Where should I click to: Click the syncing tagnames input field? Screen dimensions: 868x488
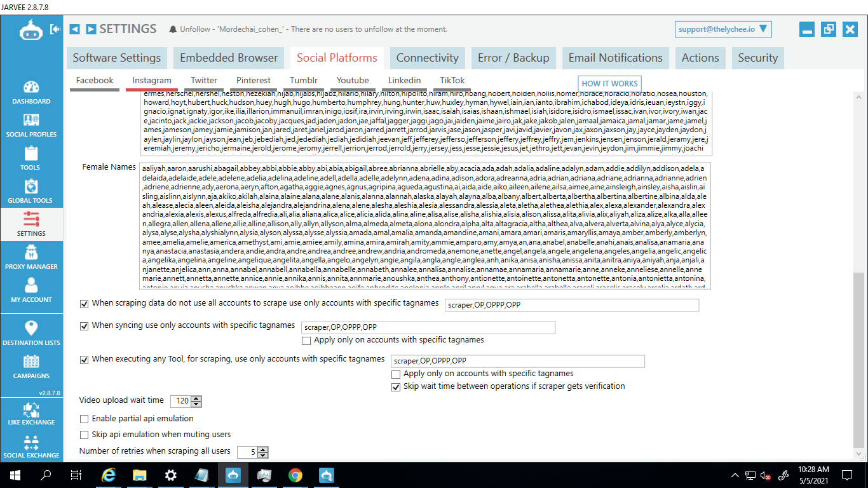click(428, 328)
